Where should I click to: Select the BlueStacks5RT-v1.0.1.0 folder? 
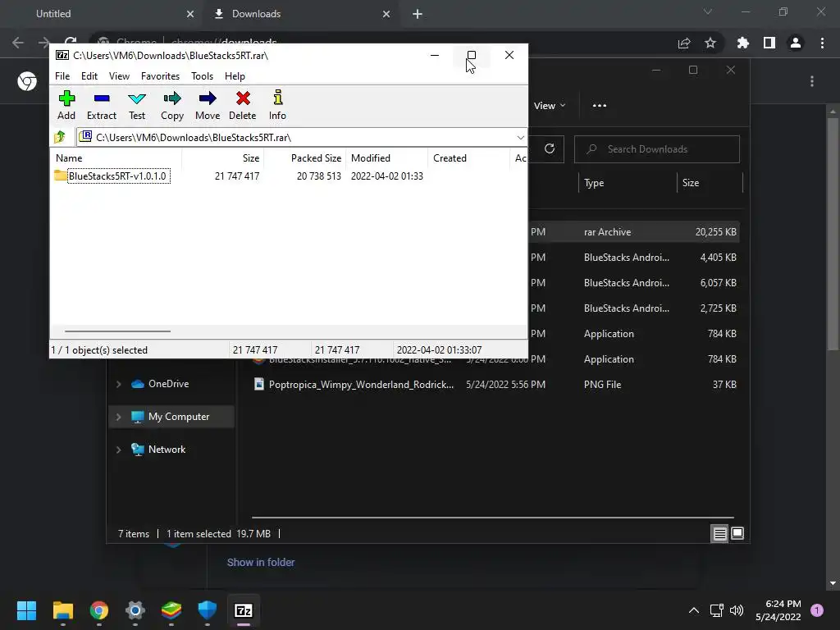[112, 176]
